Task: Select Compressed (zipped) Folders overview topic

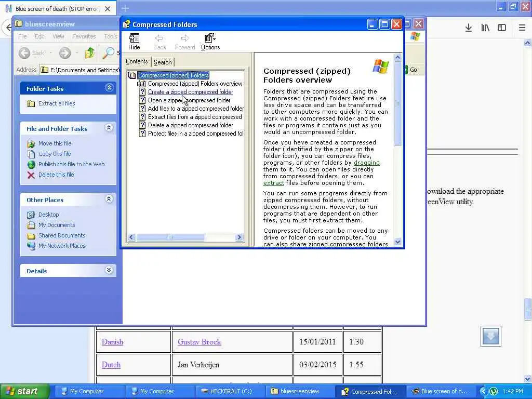Action: (x=195, y=84)
